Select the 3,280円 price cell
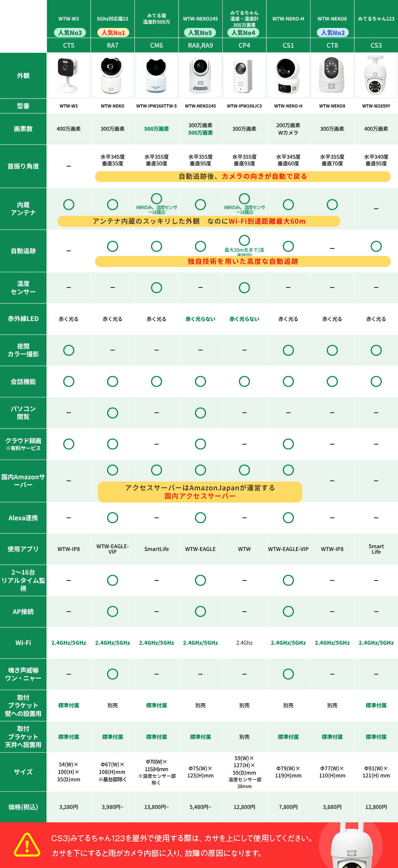Viewport: 398px width, 868px height. (69, 807)
